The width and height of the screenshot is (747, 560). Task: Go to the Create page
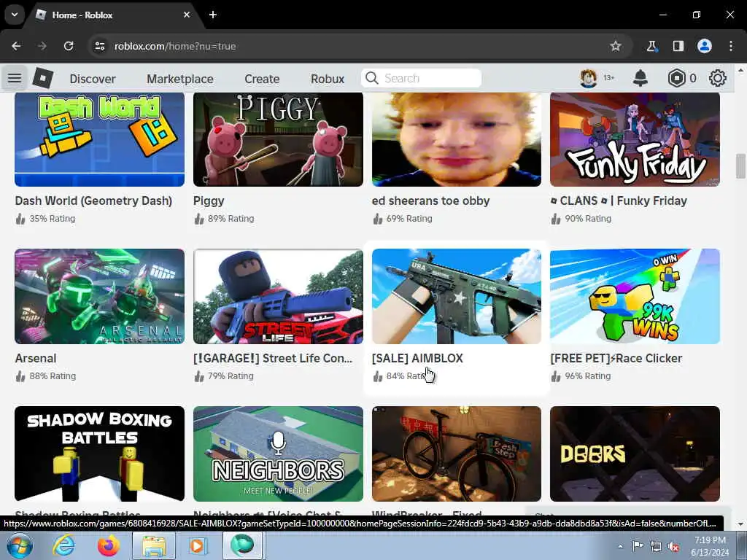pos(262,79)
